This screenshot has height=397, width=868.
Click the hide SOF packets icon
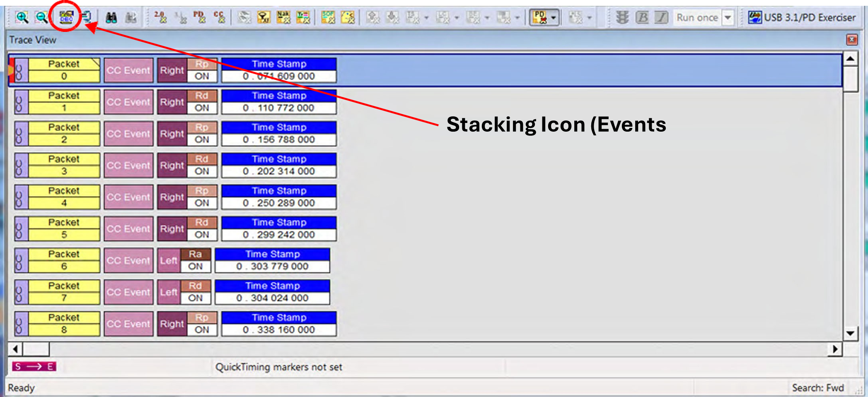tap(328, 17)
